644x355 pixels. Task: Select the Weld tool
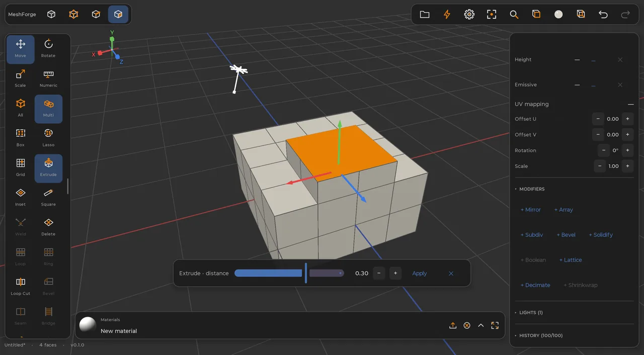21,227
